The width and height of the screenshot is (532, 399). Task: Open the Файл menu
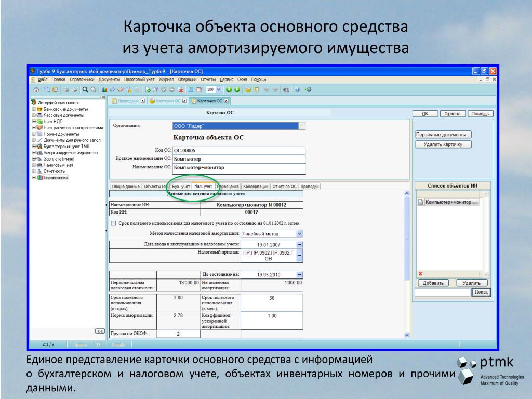tap(43, 79)
